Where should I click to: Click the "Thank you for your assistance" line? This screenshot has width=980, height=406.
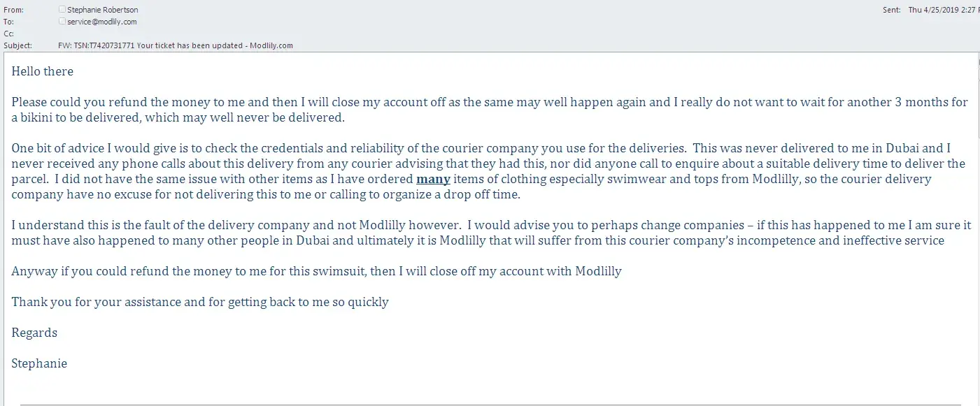tap(200, 302)
